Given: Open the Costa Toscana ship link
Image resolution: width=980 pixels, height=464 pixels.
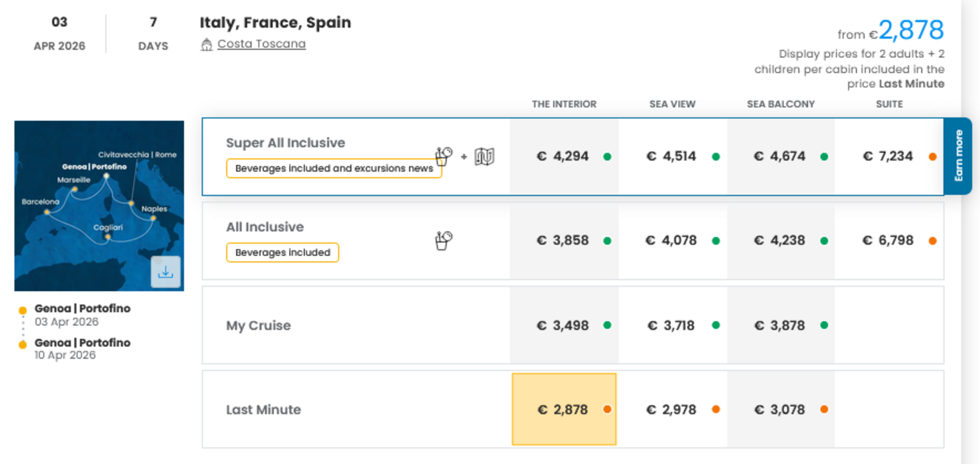Looking at the screenshot, I should (x=261, y=44).
